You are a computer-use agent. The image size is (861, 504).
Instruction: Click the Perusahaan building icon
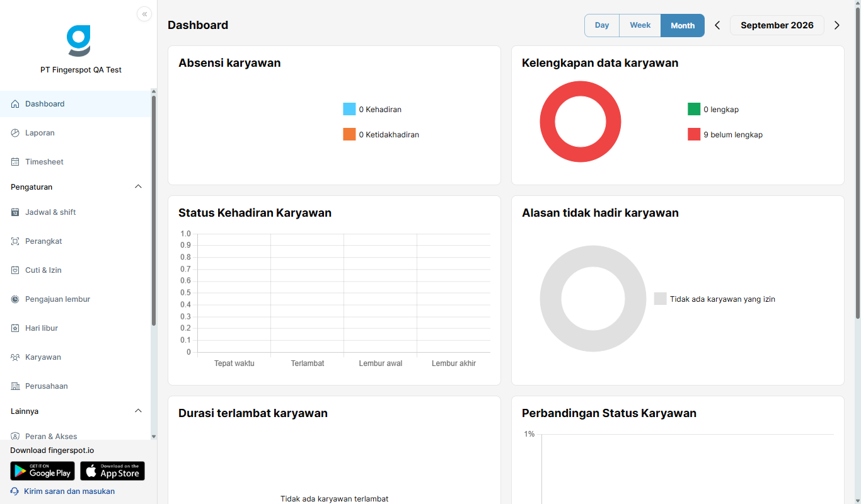click(15, 386)
